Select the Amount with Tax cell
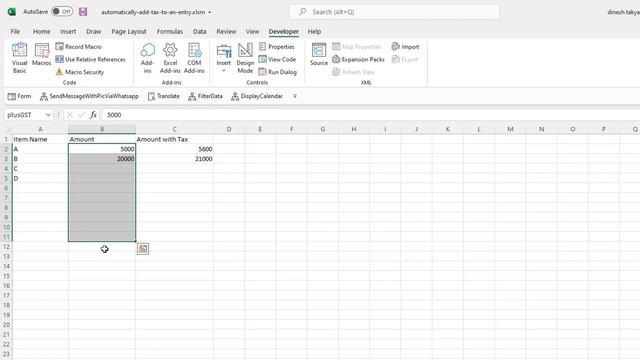The width and height of the screenshot is (640, 360). [174, 139]
